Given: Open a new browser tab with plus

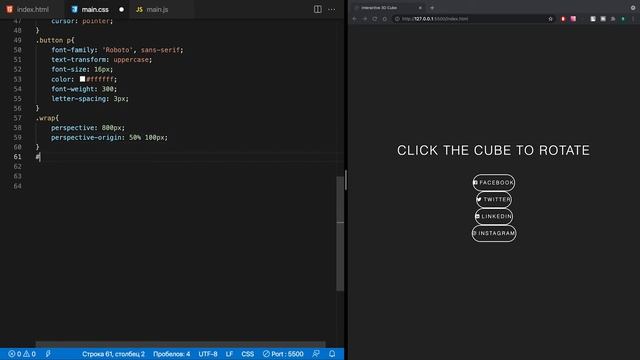Looking at the screenshot, I should (x=432, y=8).
